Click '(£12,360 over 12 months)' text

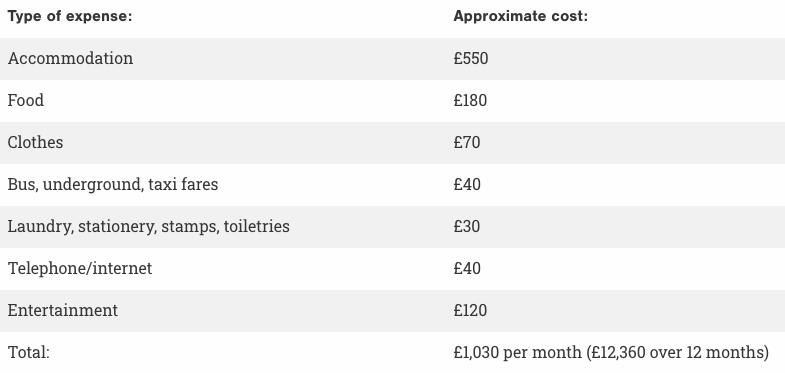click(677, 352)
